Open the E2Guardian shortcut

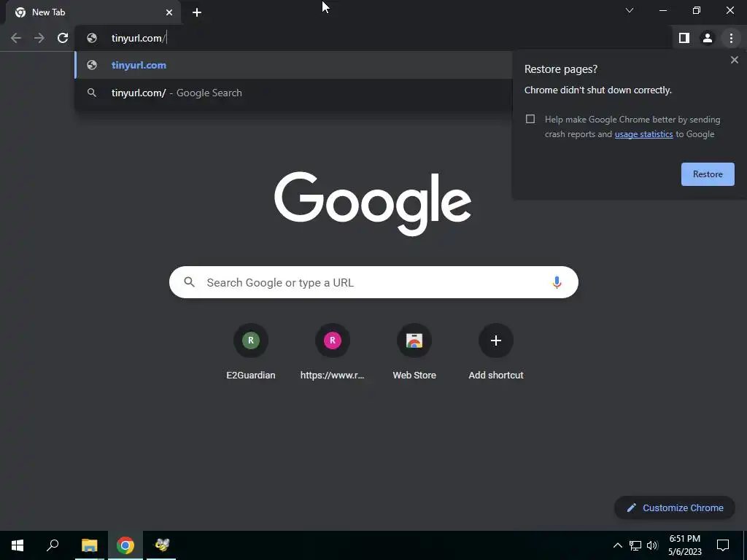tap(251, 352)
